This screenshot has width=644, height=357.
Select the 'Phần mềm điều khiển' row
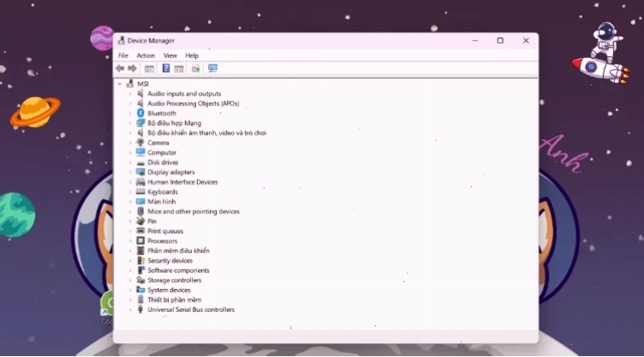(178, 250)
